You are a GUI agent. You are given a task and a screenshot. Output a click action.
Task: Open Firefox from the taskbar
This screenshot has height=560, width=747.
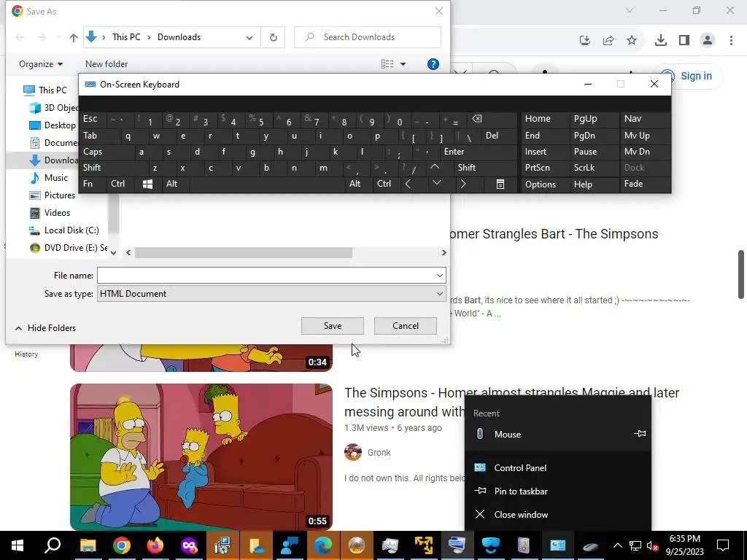coord(155,545)
